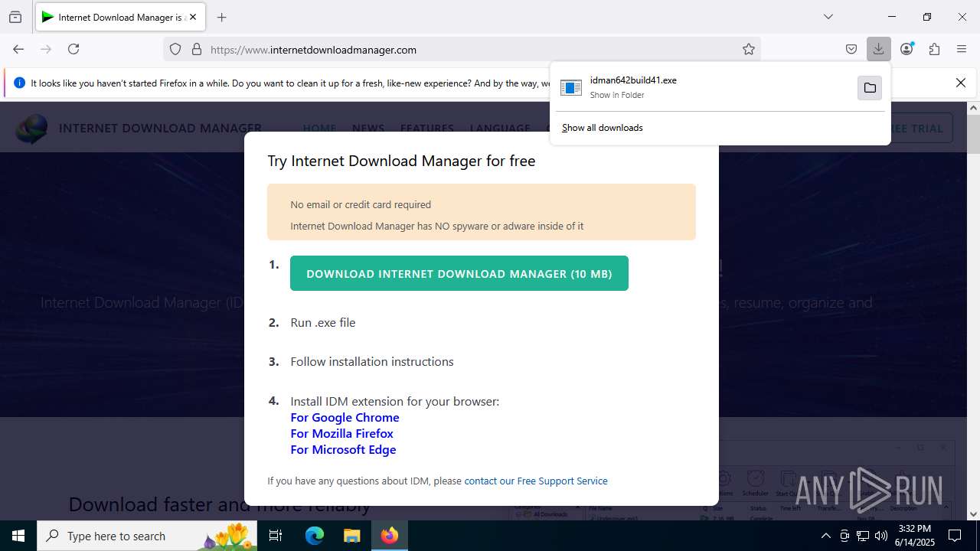Viewport: 980px width, 551px height.
Task: Click scrollbar down arrow
Action: 973,514
